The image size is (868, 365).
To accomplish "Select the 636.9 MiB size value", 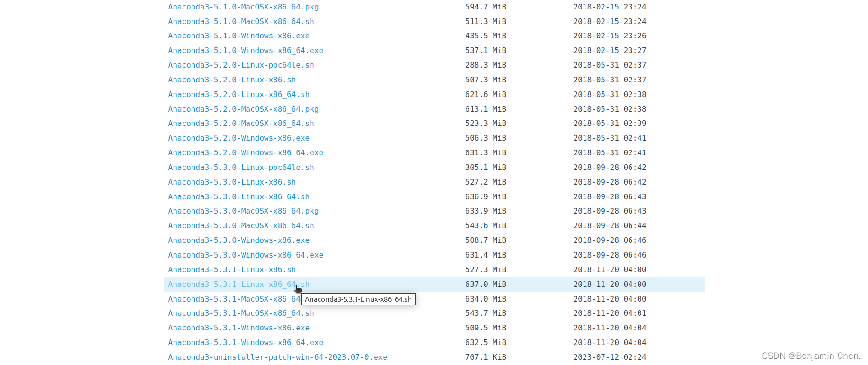I will tap(485, 197).
